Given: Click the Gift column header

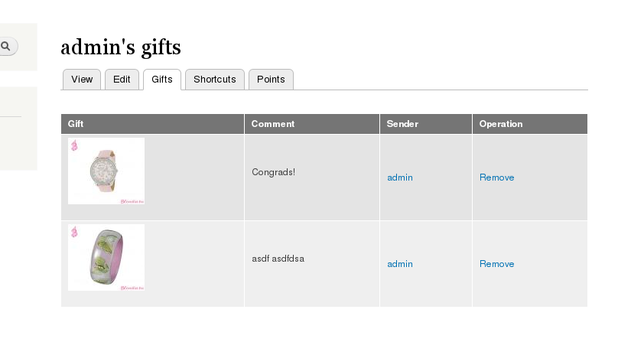Looking at the screenshot, I should (x=76, y=124).
